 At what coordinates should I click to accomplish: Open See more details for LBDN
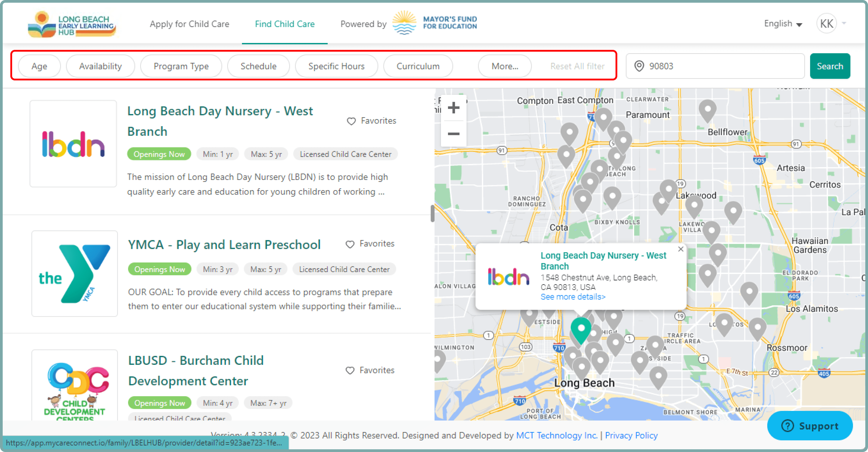(573, 297)
